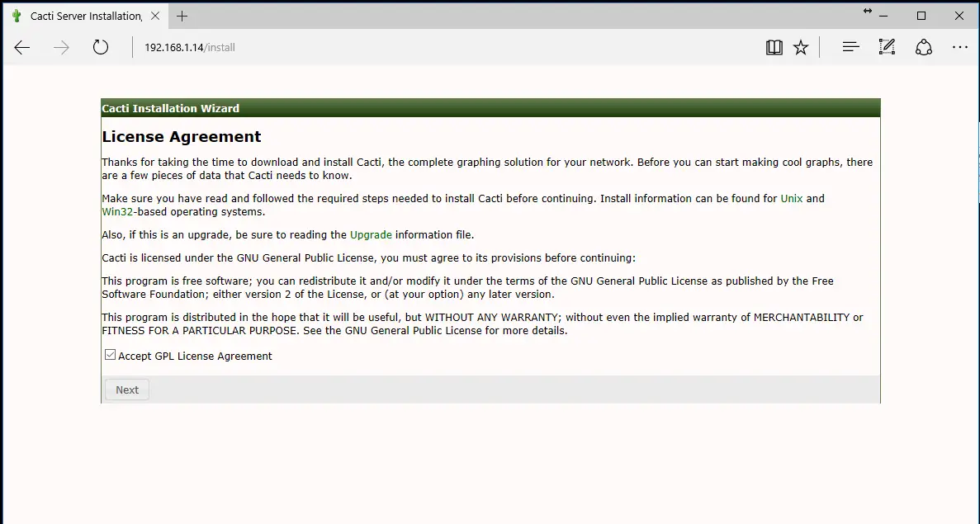Click the Accept GPL License Agreement label
This screenshot has width=980, height=524.
tap(195, 356)
